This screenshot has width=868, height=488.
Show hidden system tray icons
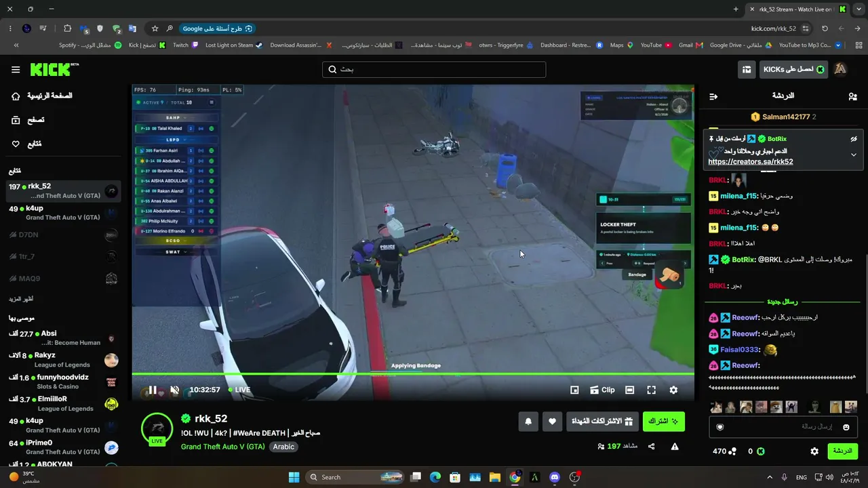pos(769,477)
